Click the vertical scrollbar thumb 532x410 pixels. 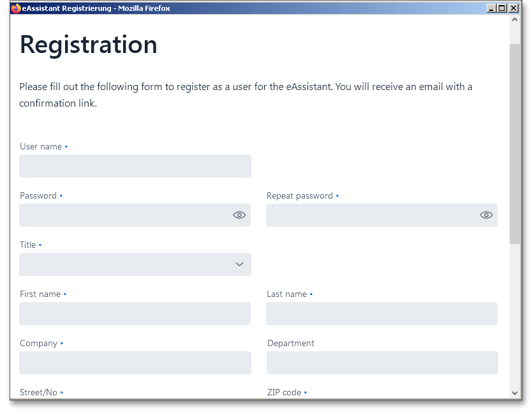[x=515, y=144]
